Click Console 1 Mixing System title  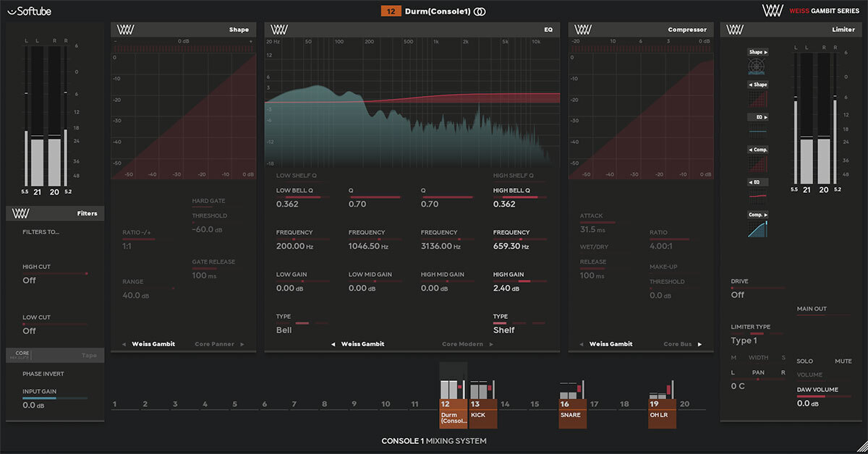click(434, 441)
